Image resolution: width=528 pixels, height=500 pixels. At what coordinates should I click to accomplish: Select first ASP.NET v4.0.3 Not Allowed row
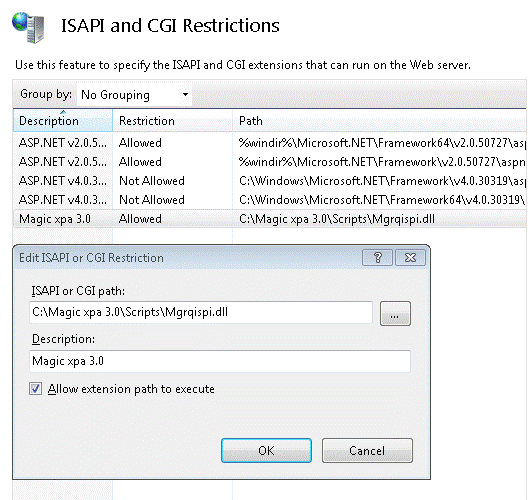(270, 181)
